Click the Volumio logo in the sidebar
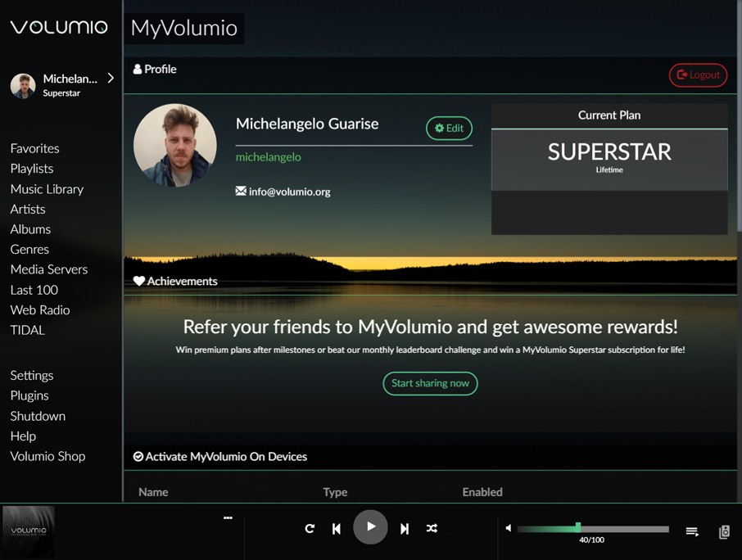Image resolution: width=742 pixels, height=560 pixels. 59,27
